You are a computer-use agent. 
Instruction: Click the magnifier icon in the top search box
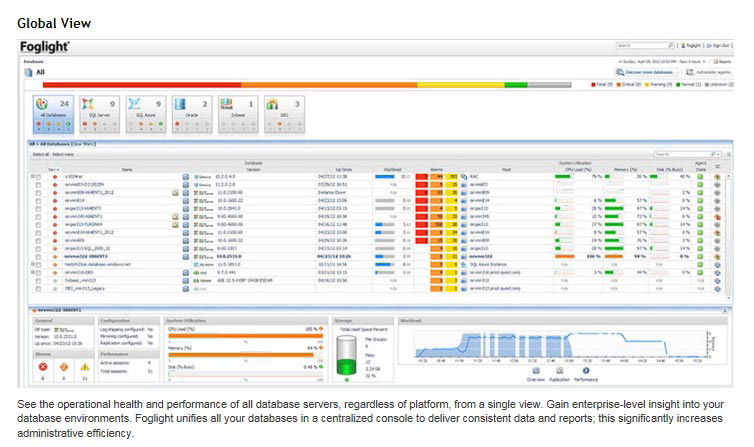click(670, 45)
